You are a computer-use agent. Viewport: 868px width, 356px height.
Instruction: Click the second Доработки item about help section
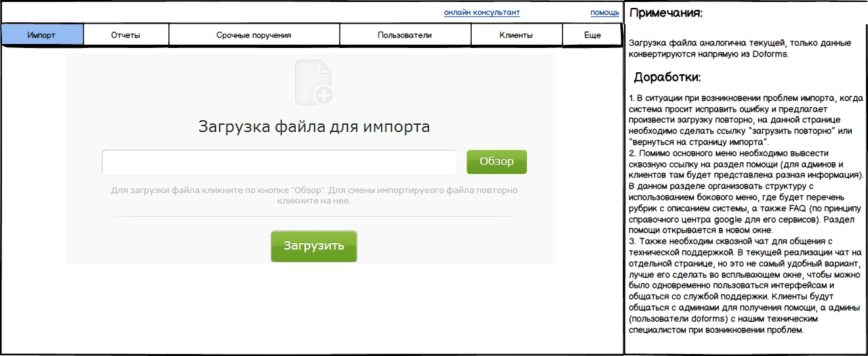(744, 192)
